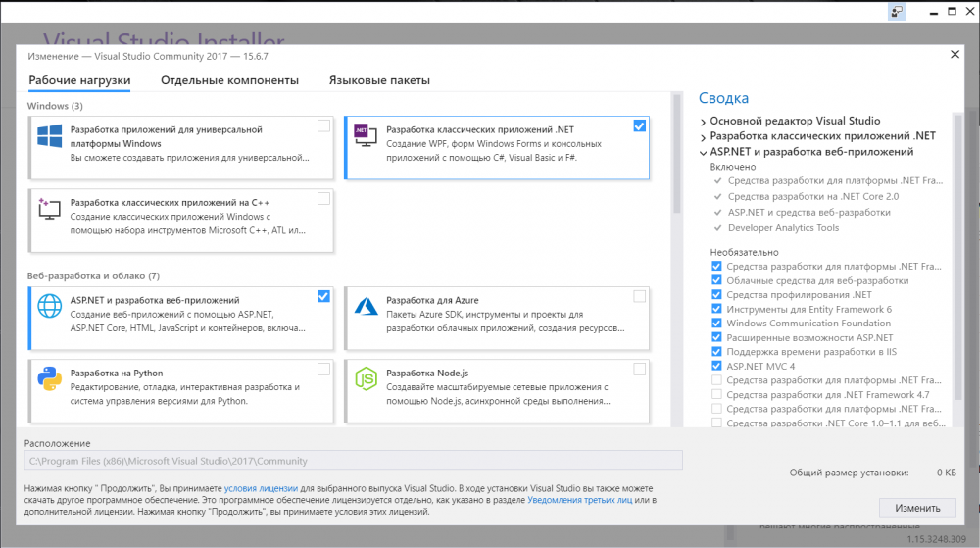Disable Windows Communication Foundation optional component
This screenshot has width=980, height=548.
pos(716,324)
